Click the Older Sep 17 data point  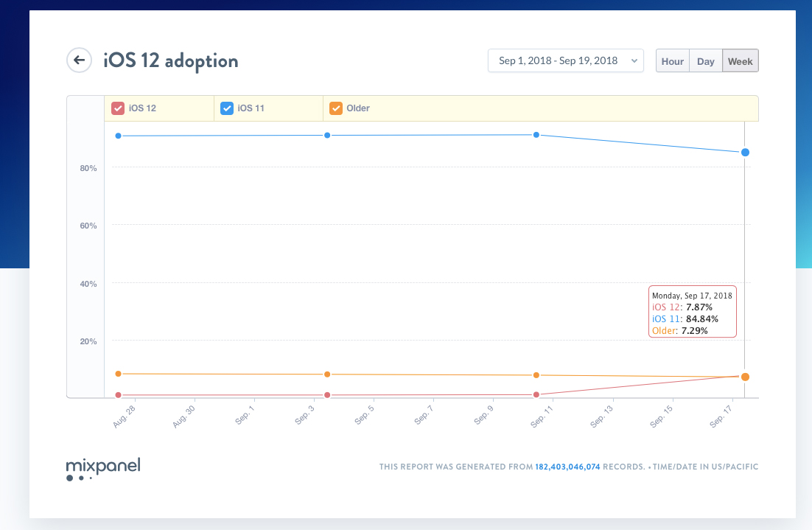pyautogui.click(x=746, y=377)
